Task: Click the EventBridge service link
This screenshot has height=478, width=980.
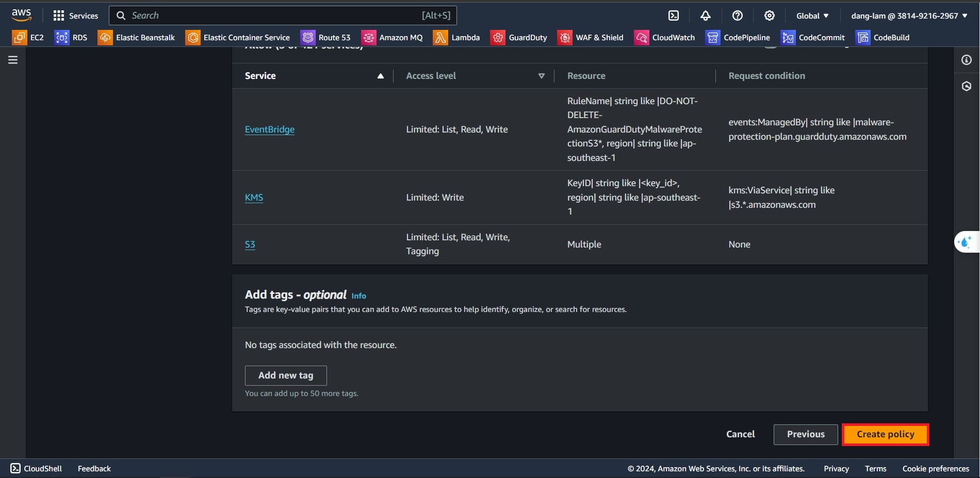Action: (x=269, y=129)
